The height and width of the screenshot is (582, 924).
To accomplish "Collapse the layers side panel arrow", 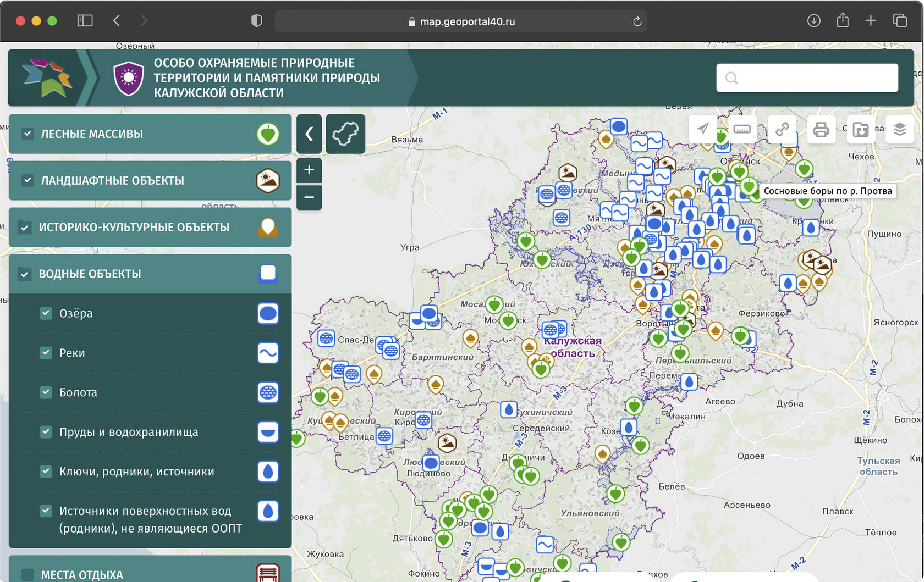I will pyautogui.click(x=309, y=134).
